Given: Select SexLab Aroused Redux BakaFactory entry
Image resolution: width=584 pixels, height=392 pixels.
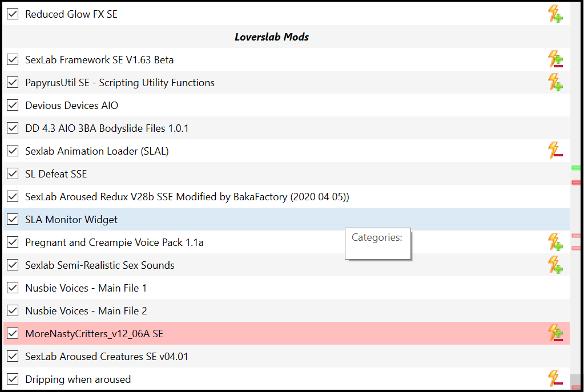Looking at the screenshot, I should (x=187, y=196).
